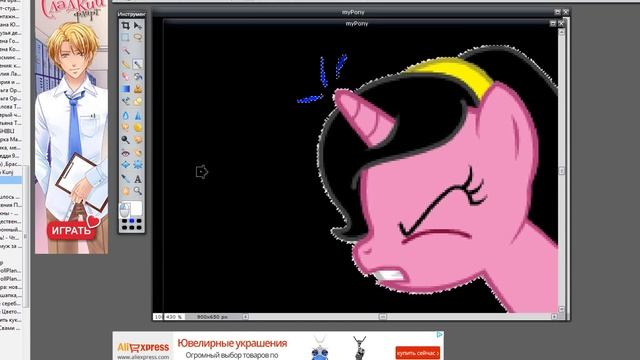Select the Sharpen tool
Viewport: 640px width, 360px height.
click(x=138, y=116)
